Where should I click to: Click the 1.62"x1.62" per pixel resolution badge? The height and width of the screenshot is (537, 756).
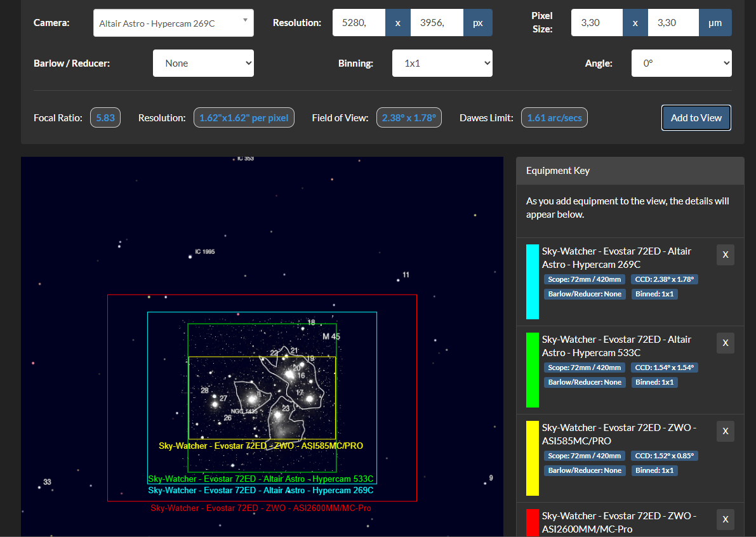click(244, 117)
